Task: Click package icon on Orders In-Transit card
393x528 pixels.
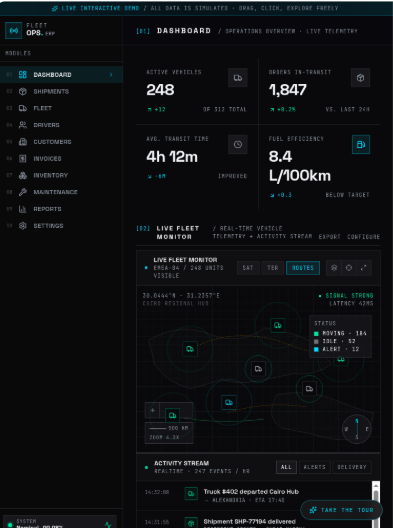Action: tap(360, 78)
